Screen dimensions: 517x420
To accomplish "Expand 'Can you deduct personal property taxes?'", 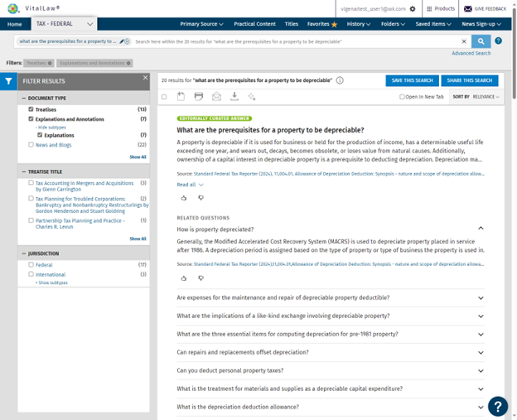I will (481, 371).
